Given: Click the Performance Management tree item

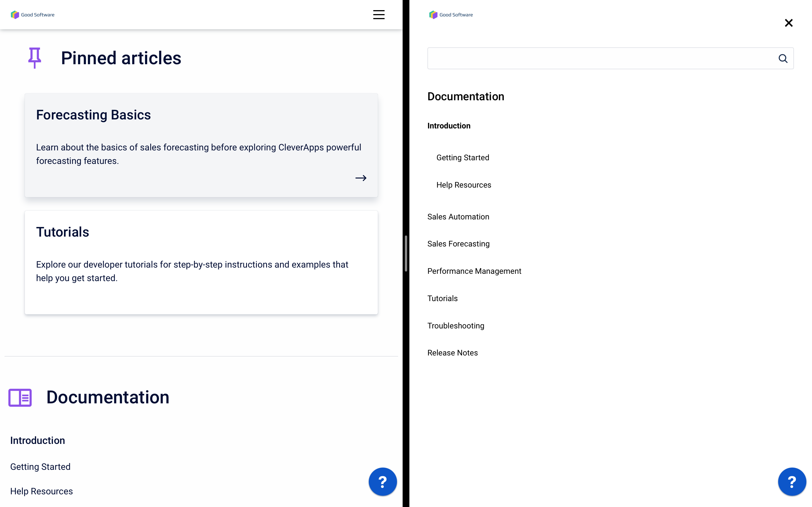Looking at the screenshot, I should coord(474,271).
